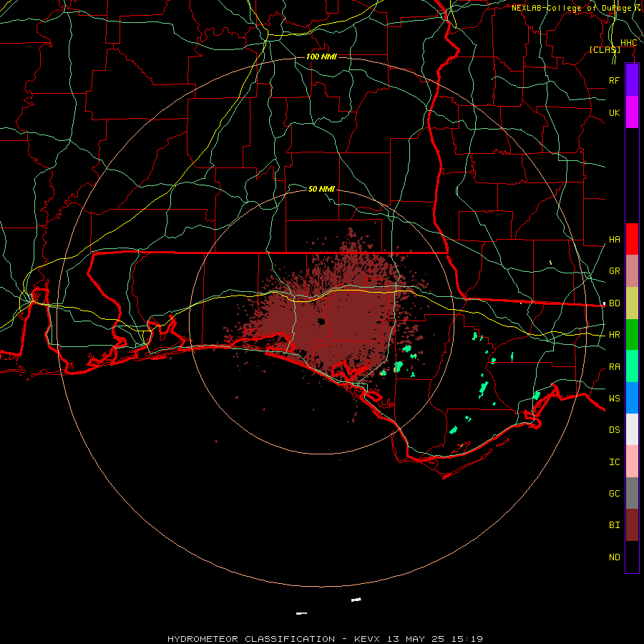This screenshot has width=644, height=644.
Task: Click the DS legend label
Action: click(x=615, y=430)
